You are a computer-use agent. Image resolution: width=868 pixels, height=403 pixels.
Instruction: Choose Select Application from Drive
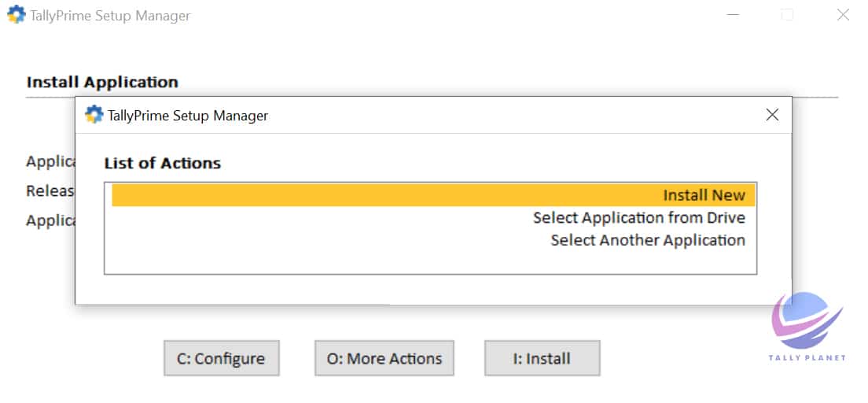[x=638, y=217]
